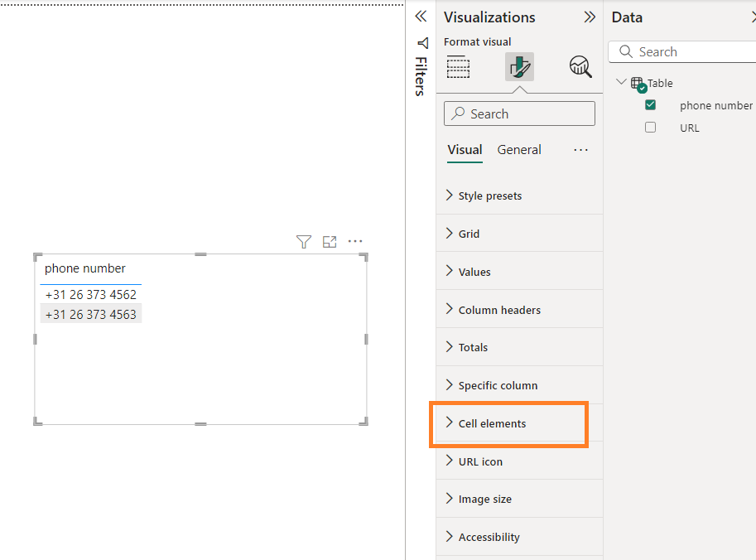756x560 pixels.
Task: Expand the Accessibility section
Action: [x=519, y=537]
